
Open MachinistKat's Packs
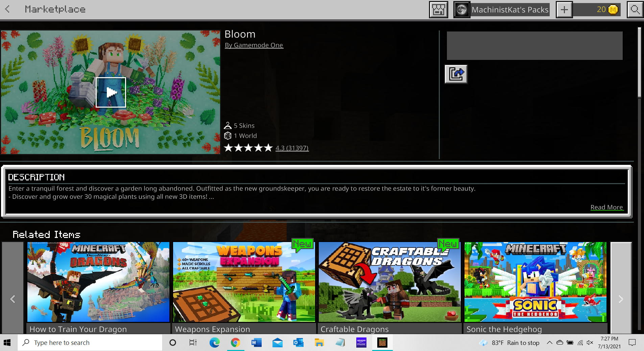(x=502, y=9)
